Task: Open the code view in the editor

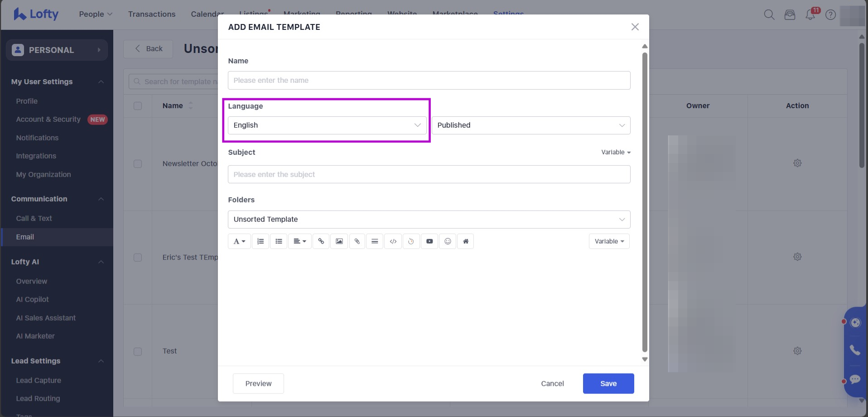Action: [393, 241]
